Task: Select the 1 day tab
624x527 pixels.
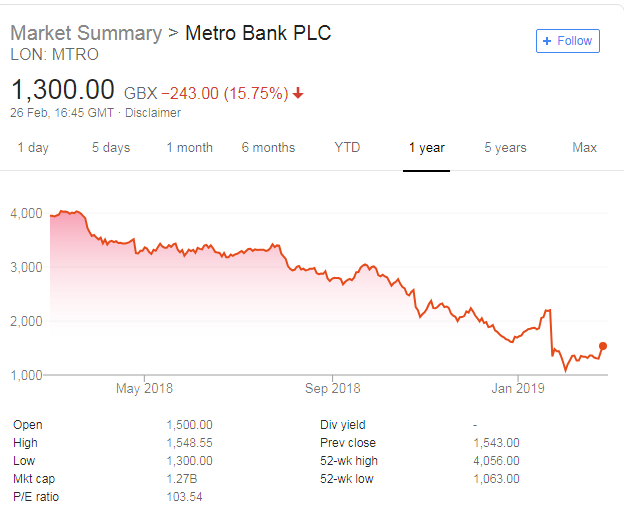Action: (x=33, y=148)
